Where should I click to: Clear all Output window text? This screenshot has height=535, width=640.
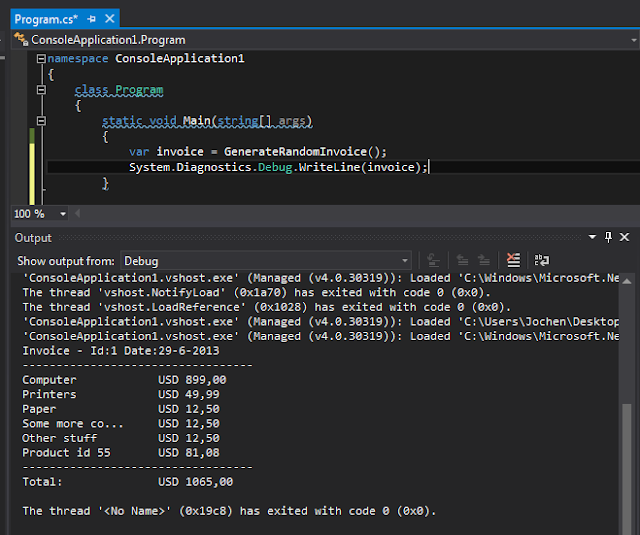pos(513,260)
